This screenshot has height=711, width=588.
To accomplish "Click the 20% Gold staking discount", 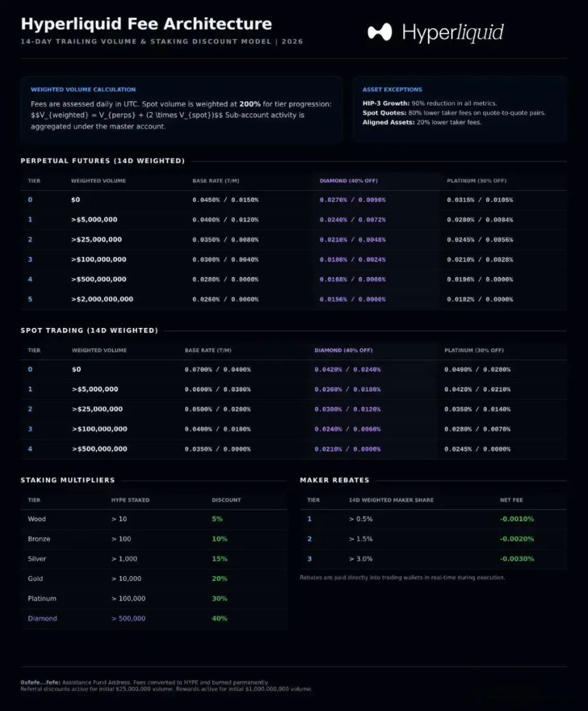I will tap(219, 579).
